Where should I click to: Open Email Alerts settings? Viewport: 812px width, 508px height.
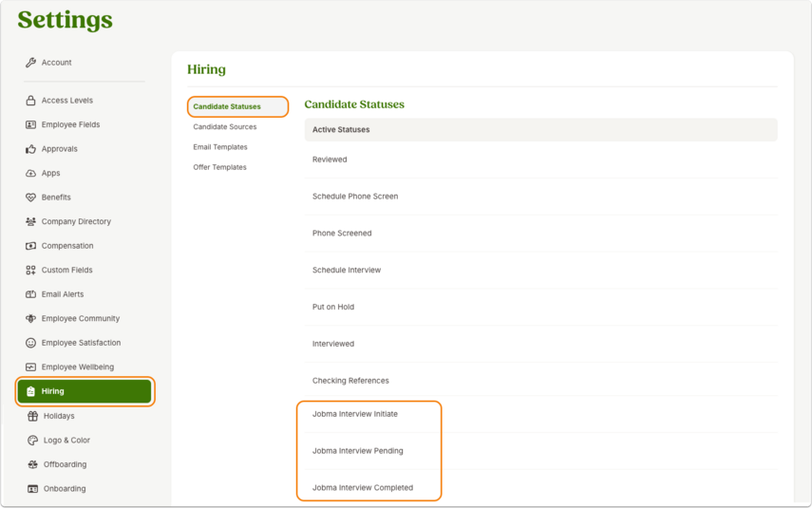pos(63,294)
